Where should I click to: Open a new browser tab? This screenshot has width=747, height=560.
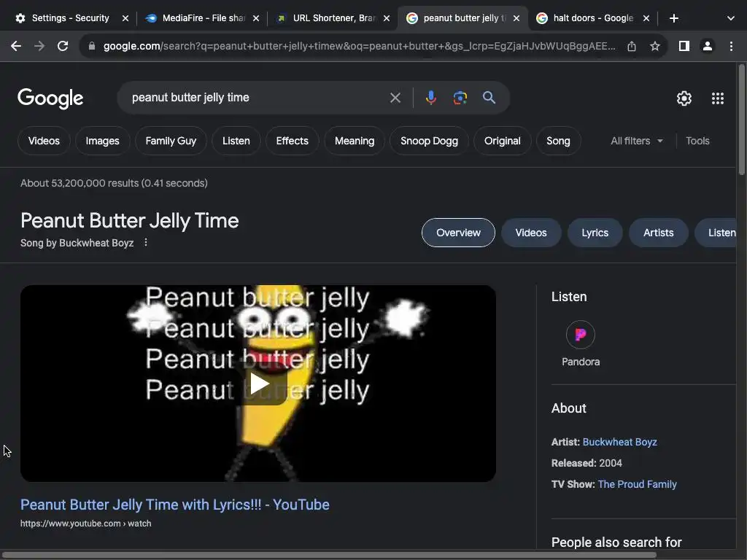click(x=673, y=18)
